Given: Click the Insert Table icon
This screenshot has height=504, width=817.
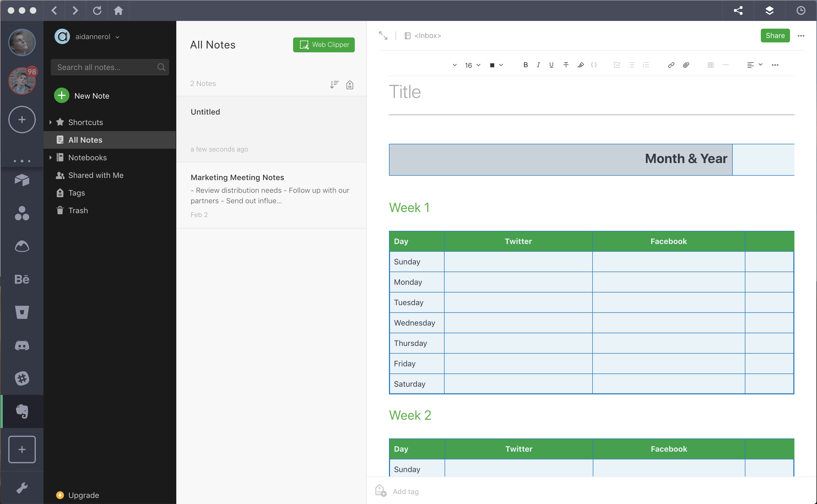Looking at the screenshot, I should [711, 65].
